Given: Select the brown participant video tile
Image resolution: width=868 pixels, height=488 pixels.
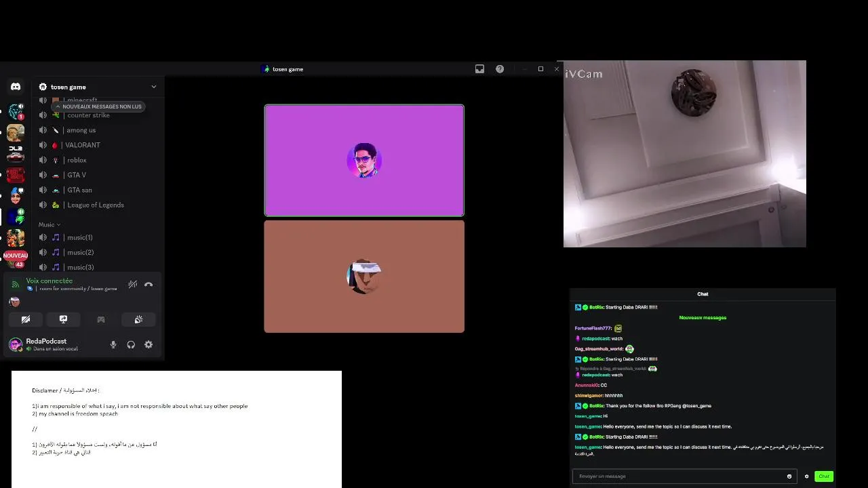Looking at the screenshot, I should tap(364, 277).
